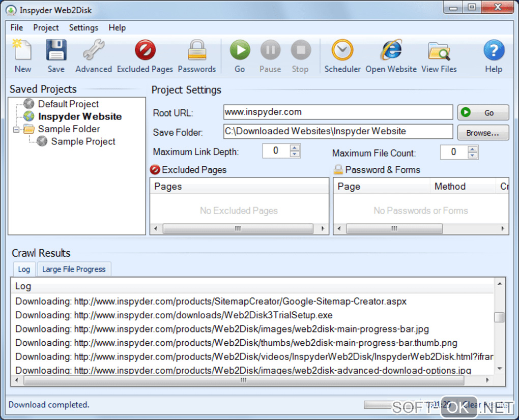Screen dimensions: 519x420
Task: Collapse the Sample Folder tree node
Action: [x=16, y=130]
